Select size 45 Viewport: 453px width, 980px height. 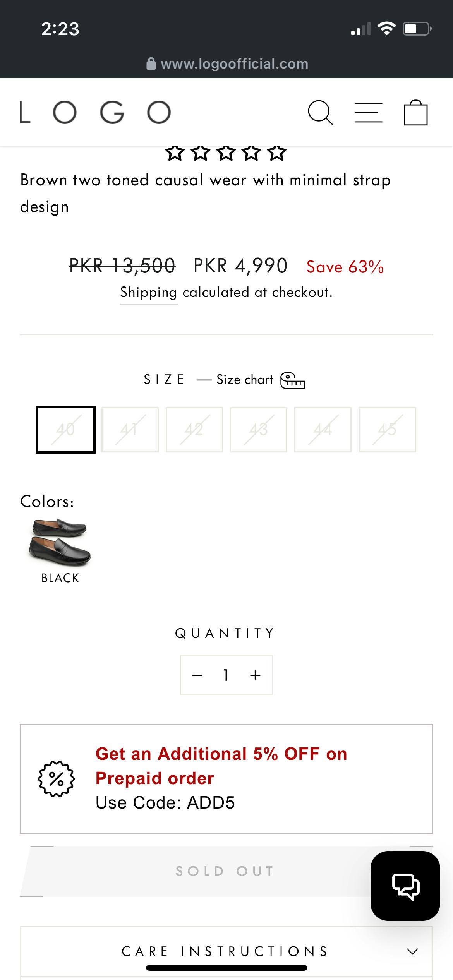click(387, 430)
